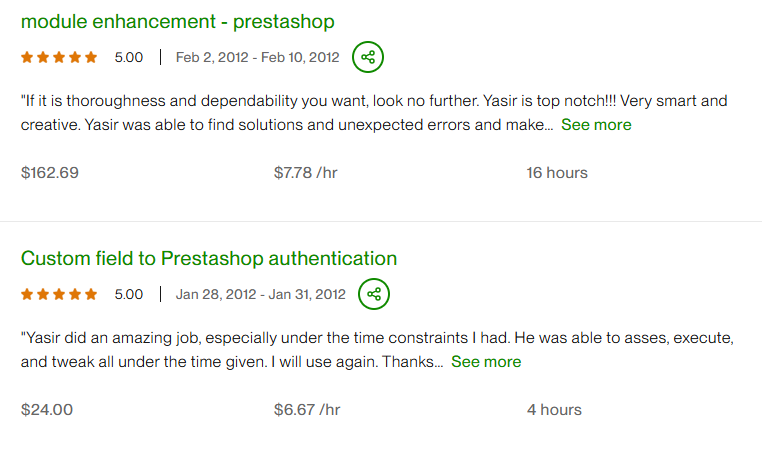The width and height of the screenshot is (762, 450).
Task: Click the five-star rating of module enhancement job
Action: click(x=59, y=57)
